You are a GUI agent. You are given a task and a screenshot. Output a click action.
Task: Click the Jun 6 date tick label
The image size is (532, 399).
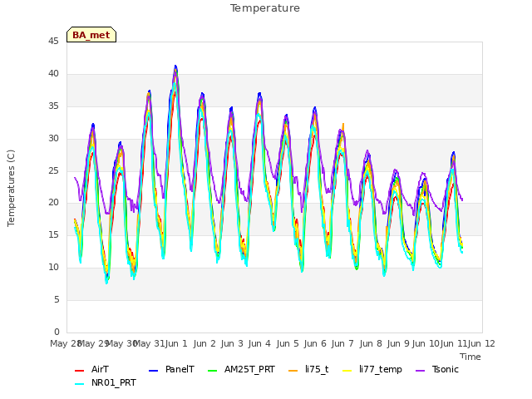coord(315,343)
